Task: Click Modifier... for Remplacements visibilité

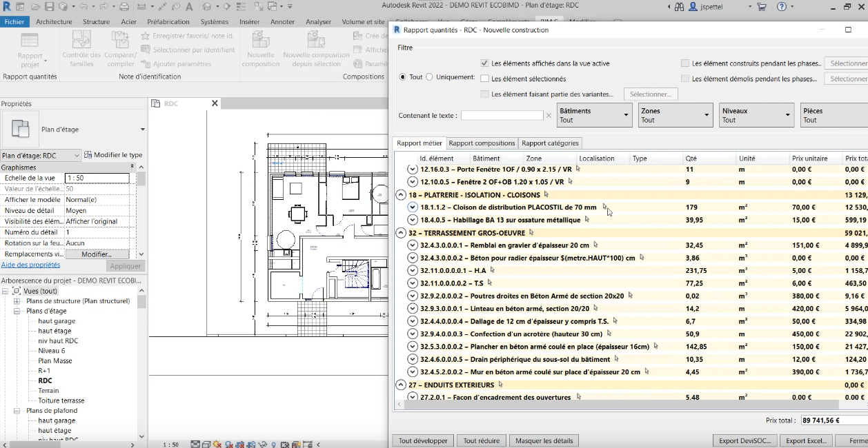Action: (97, 254)
